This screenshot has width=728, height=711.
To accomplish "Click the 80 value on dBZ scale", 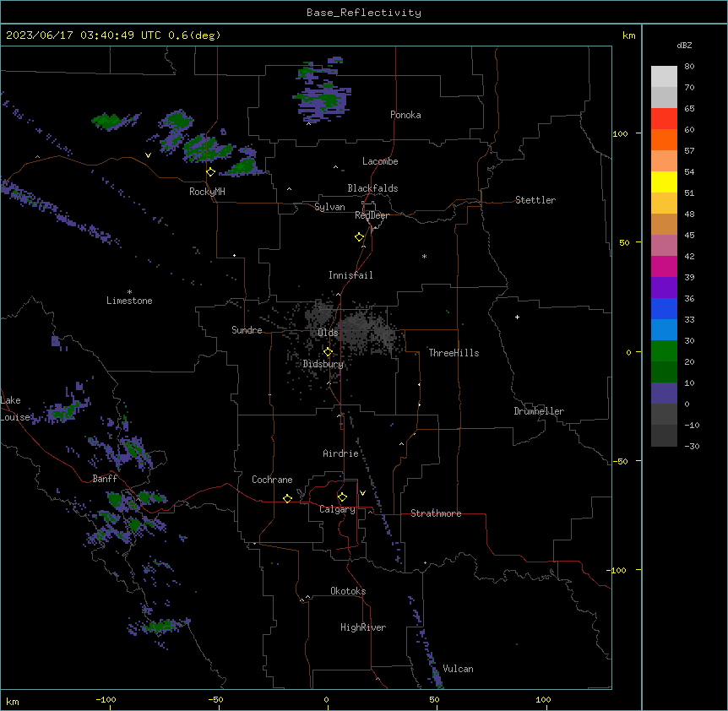I will coord(689,67).
